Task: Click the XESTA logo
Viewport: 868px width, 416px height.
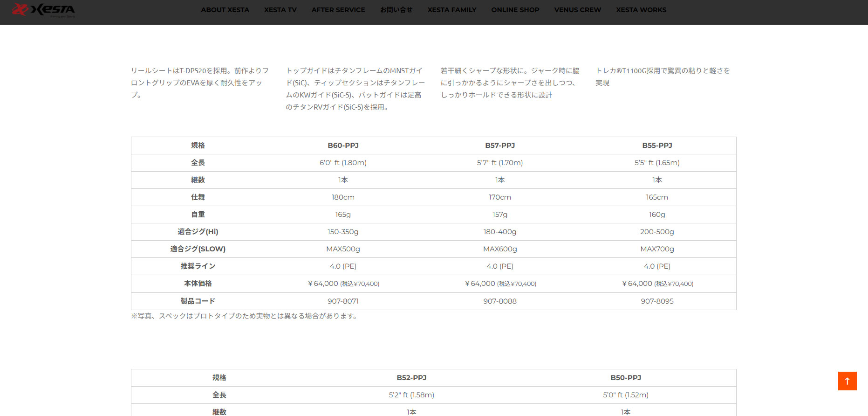Action: (43, 10)
